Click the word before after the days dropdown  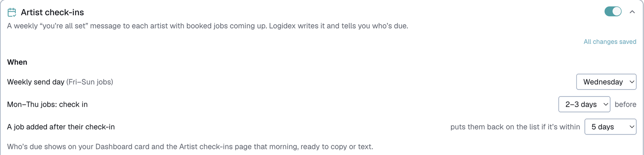coord(625,104)
